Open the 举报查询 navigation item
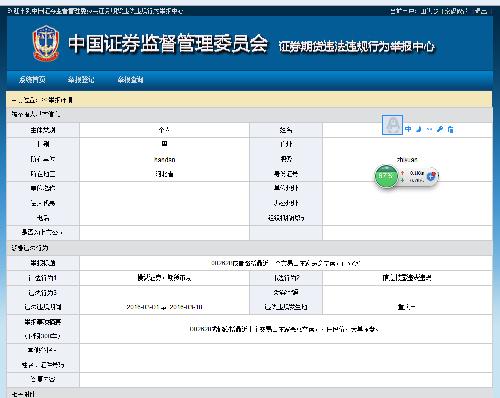This screenshot has width=500, height=398. tap(130, 80)
